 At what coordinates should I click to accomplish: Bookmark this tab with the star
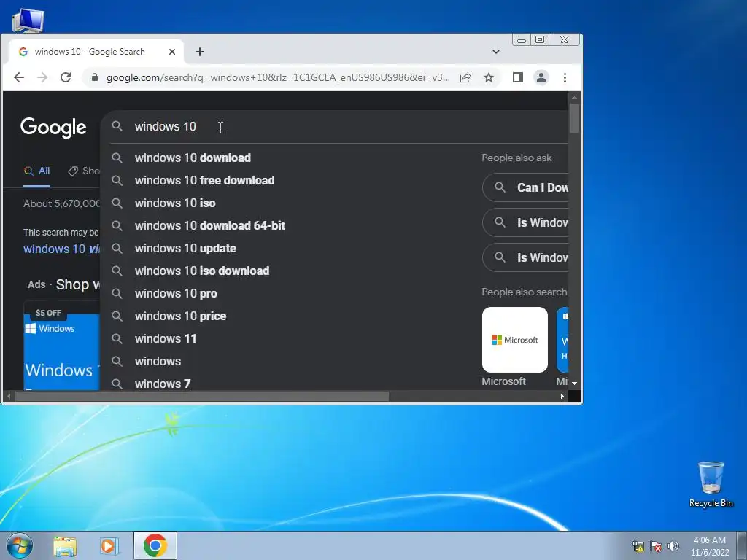(488, 77)
